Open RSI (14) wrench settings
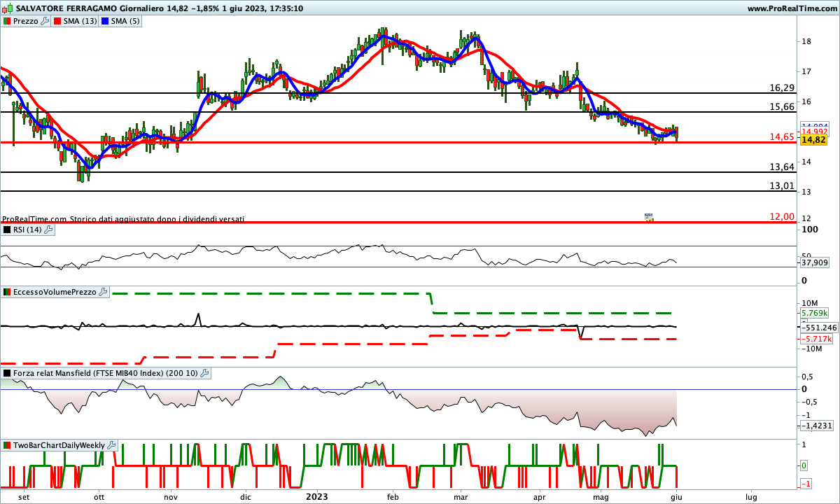The image size is (840, 504). click(x=48, y=230)
